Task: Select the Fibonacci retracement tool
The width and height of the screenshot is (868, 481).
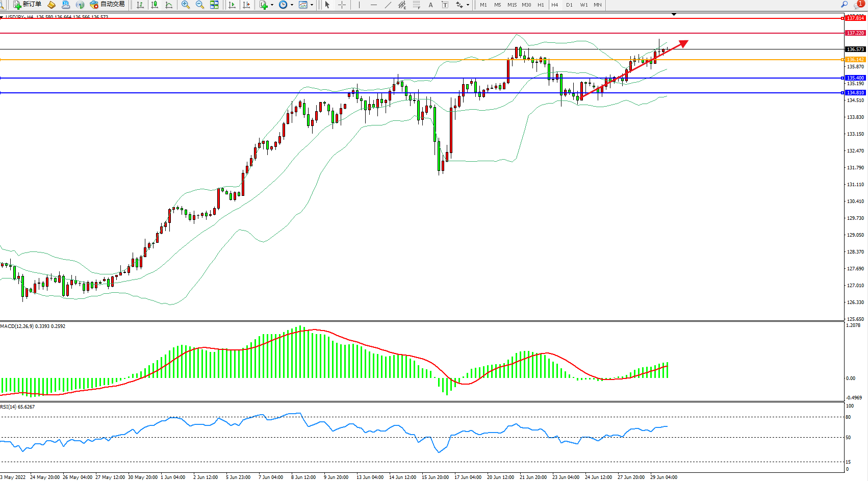Action: (416, 5)
